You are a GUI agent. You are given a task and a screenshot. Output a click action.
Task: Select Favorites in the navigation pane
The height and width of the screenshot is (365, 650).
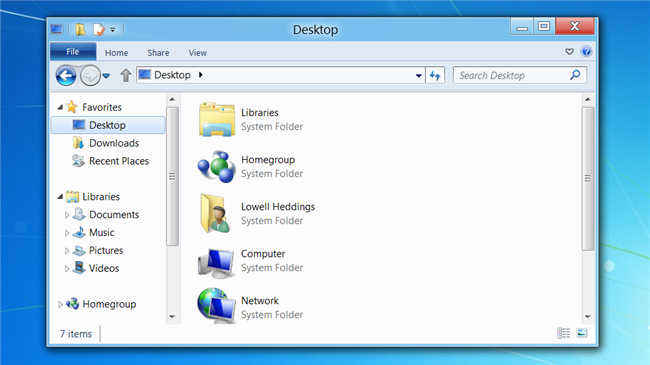tap(102, 107)
